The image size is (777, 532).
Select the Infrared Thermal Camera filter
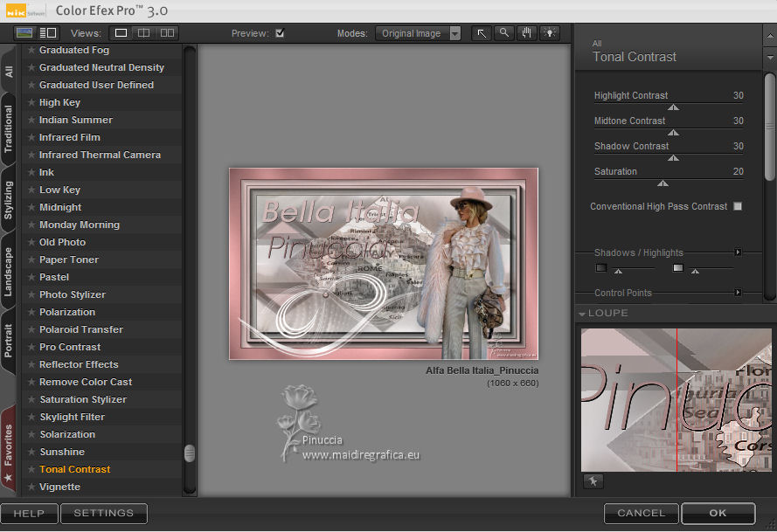coord(100,155)
